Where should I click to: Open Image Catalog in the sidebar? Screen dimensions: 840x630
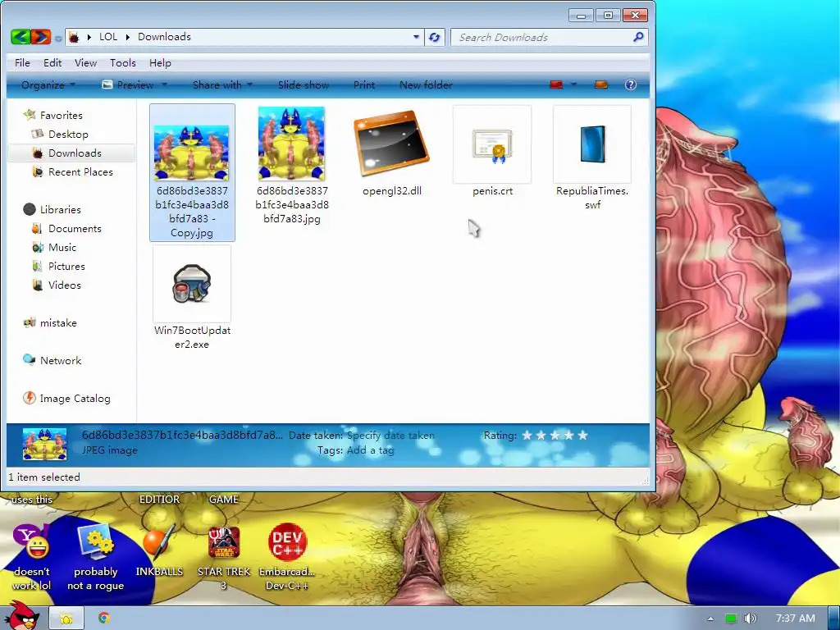75,399
